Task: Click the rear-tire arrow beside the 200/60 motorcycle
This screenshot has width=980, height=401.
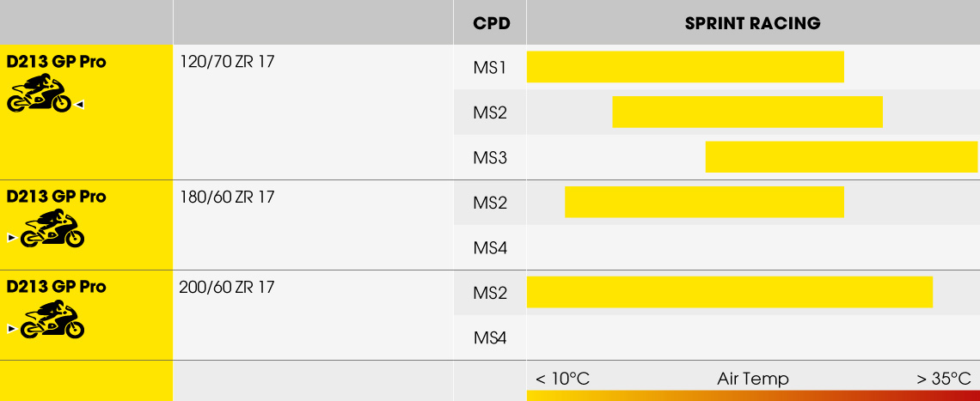Action: coord(11,328)
